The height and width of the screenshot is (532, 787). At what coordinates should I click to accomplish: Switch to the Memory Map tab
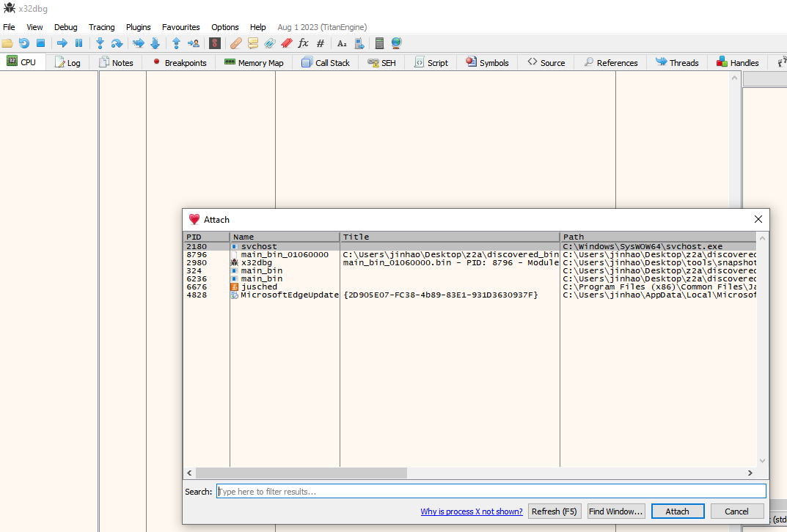click(x=254, y=63)
